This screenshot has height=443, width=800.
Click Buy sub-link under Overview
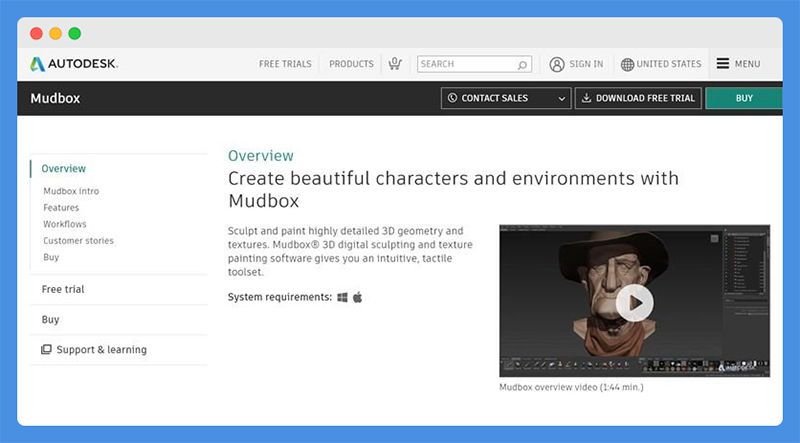pyautogui.click(x=51, y=257)
